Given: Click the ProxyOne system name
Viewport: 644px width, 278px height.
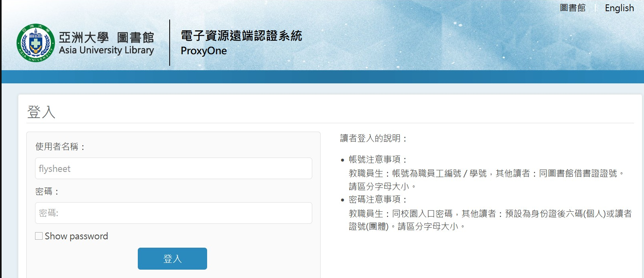Looking at the screenshot, I should [x=204, y=51].
